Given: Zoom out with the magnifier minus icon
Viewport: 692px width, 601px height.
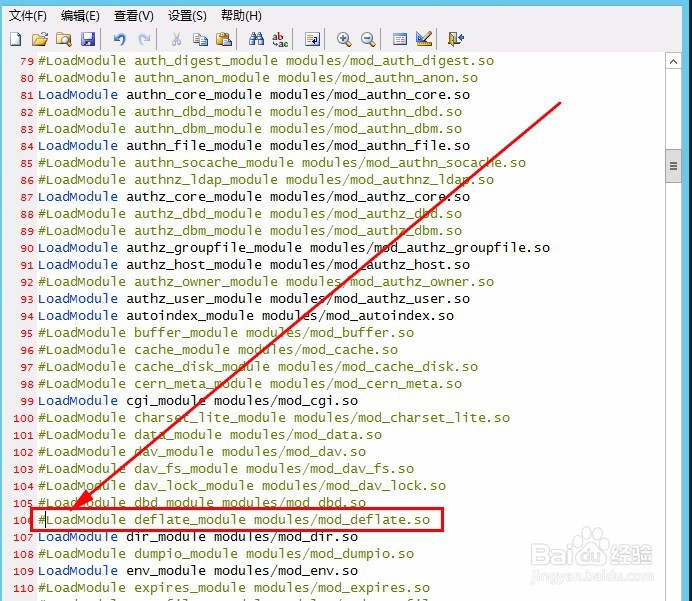Looking at the screenshot, I should 368,39.
